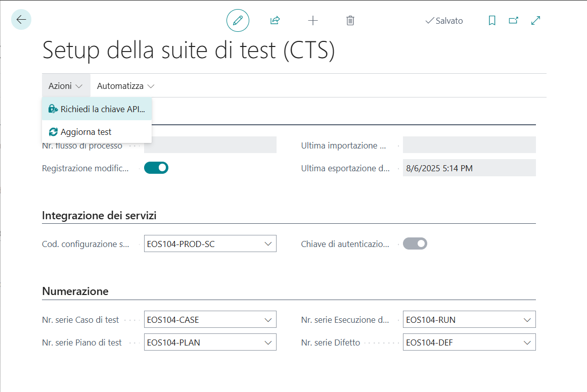Click the plus icon to create new
Image resolution: width=587 pixels, height=392 pixels.
[x=313, y=21]
